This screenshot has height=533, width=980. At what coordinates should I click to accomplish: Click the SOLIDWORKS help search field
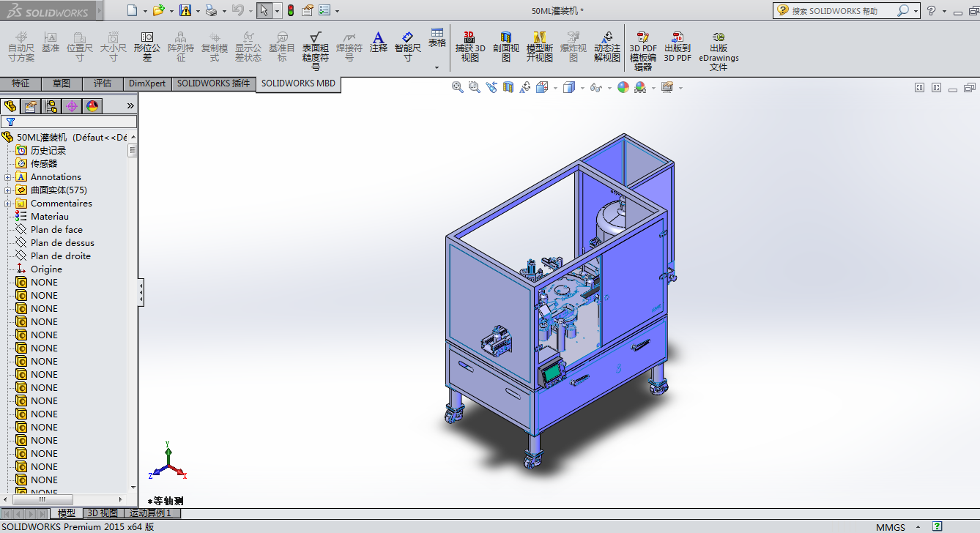[842, 11]
